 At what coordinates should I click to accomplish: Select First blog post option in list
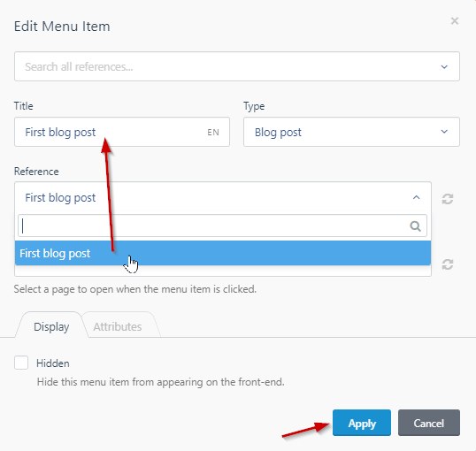(x=223, y=253)
